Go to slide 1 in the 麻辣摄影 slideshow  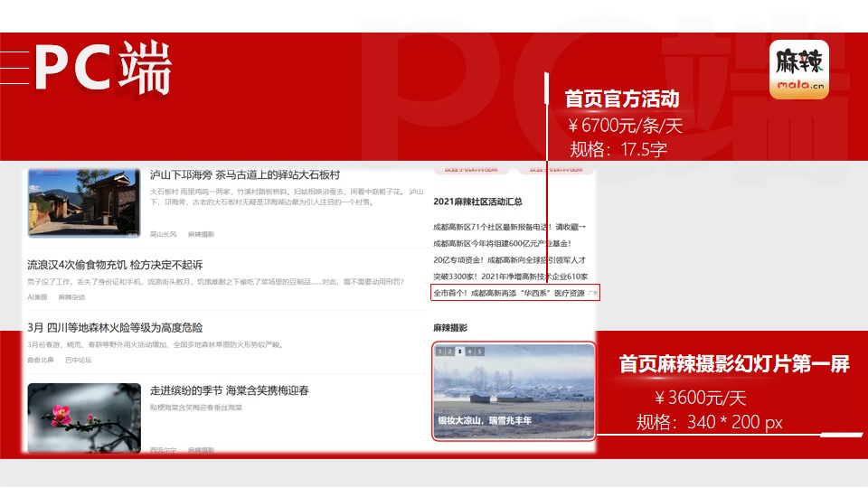click(x=440, y=352)
